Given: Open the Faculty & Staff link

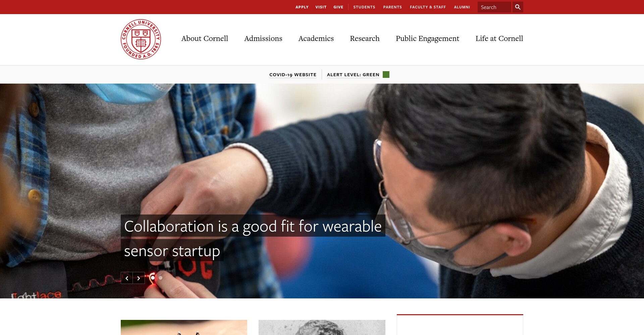Looking at the screenshot, I should tap(428, 7).
